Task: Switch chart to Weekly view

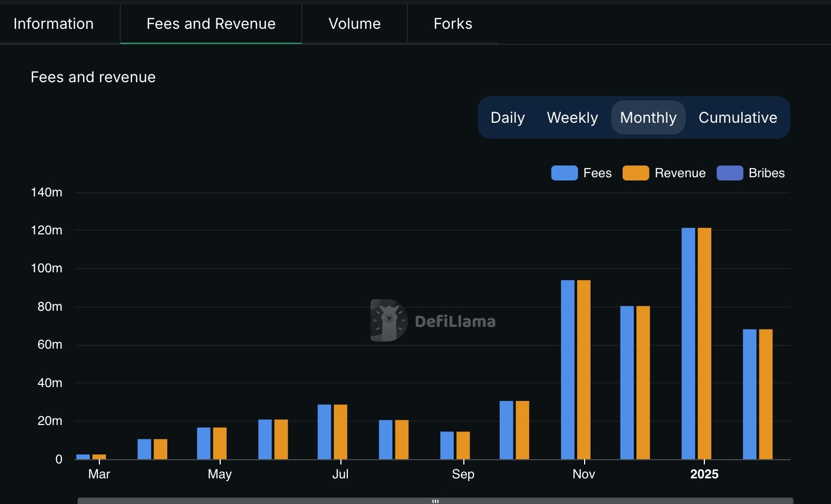Action: click(572, 117)
